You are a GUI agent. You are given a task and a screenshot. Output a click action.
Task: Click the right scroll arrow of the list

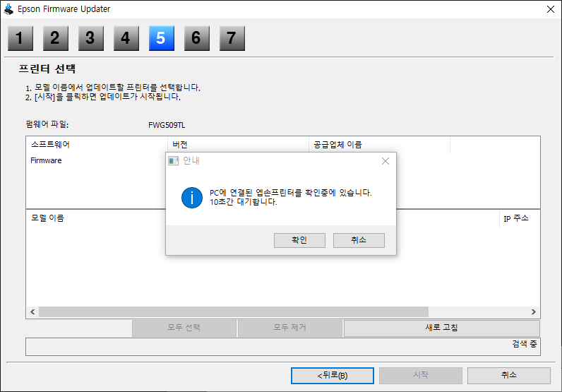(533, 311)
